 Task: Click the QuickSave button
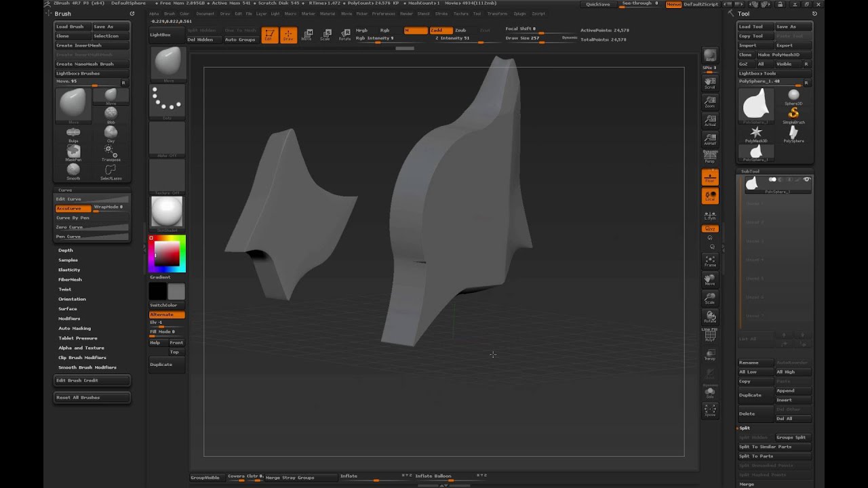[x=597, y=4]
